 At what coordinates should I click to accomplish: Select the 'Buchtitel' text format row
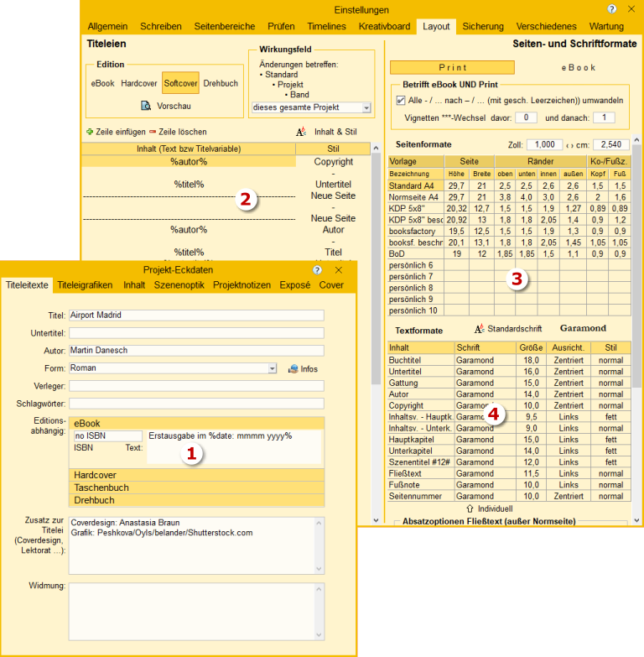pyautogui.click(x=509, y=360)
